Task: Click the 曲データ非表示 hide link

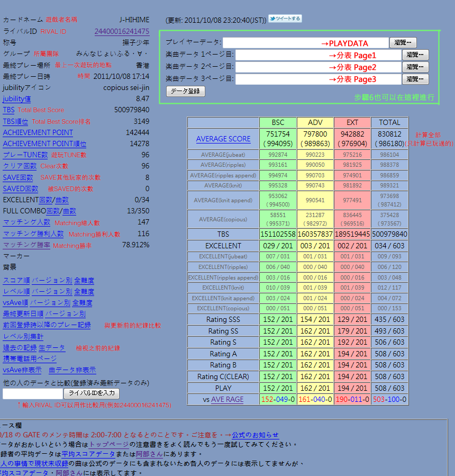Action: coord(72,371)
